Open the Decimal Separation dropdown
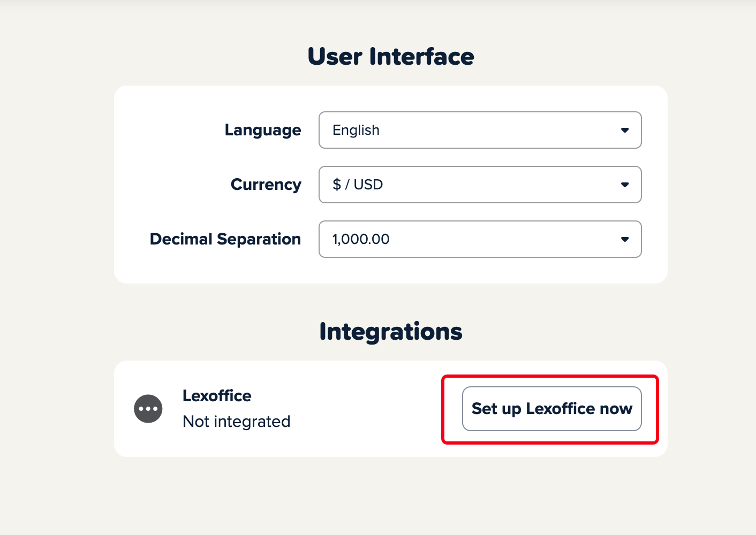 tap(480, 239)
